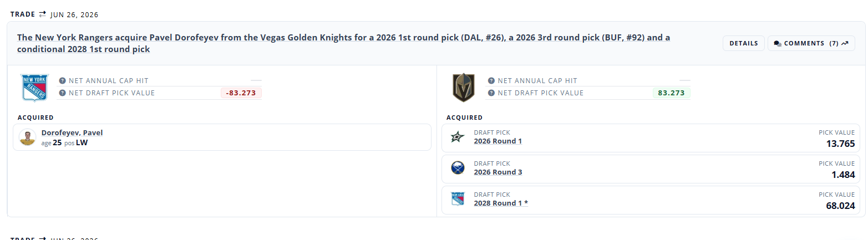
Task: Open the trade Details button
Action: pos(744,43)
